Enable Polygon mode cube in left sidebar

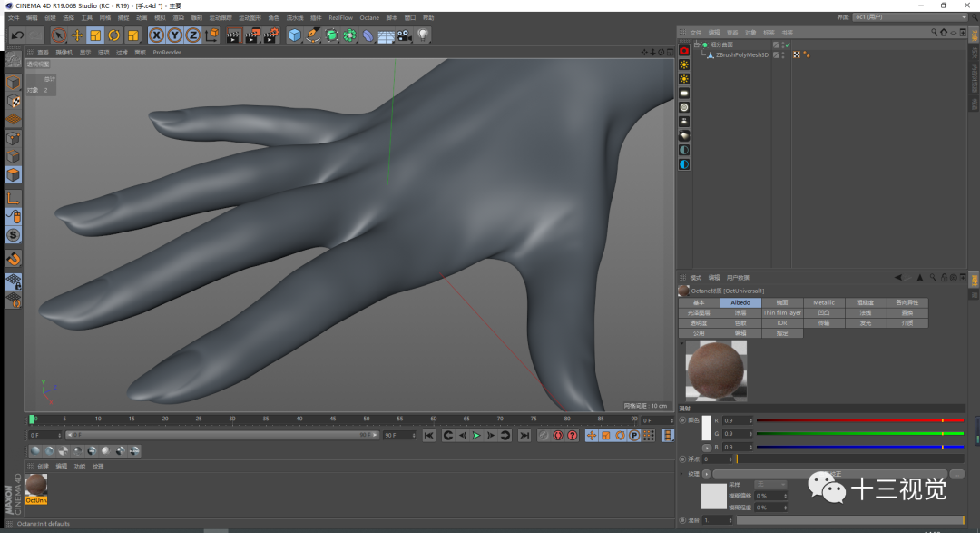point(13,175)
